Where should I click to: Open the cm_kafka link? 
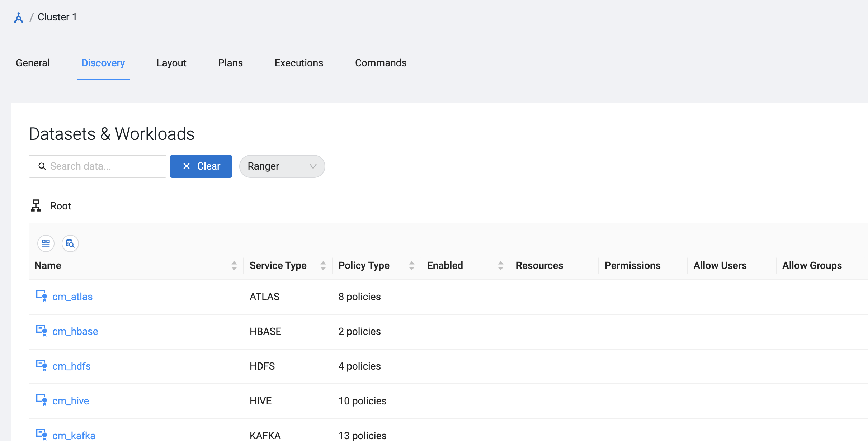click(74, 435)
